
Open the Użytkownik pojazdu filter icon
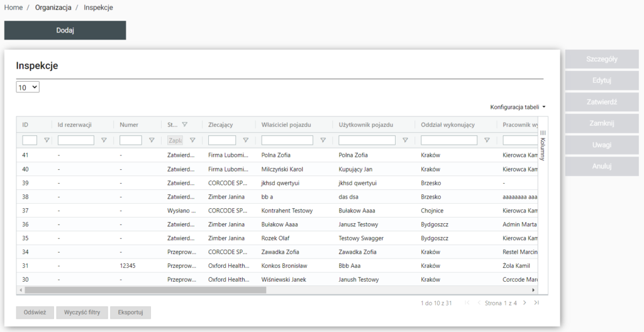coord(405,140)
